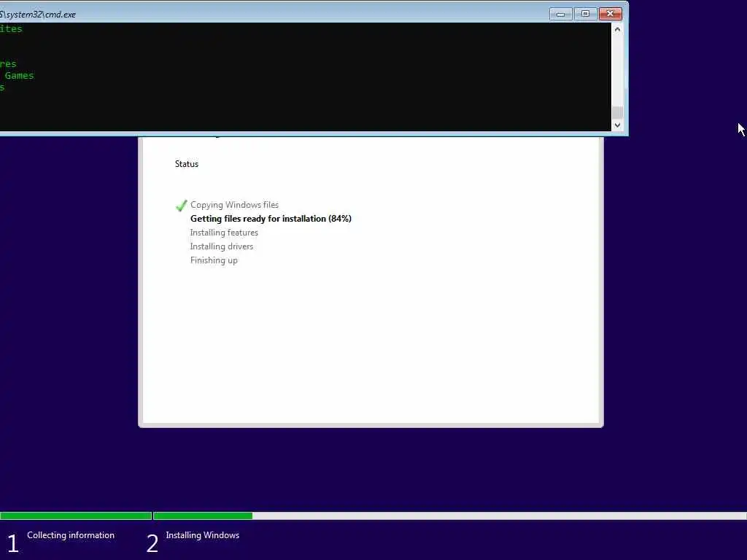Click the 'Installing drivers' status line
The width and height of the screenshot is (747, 560).
222,246
